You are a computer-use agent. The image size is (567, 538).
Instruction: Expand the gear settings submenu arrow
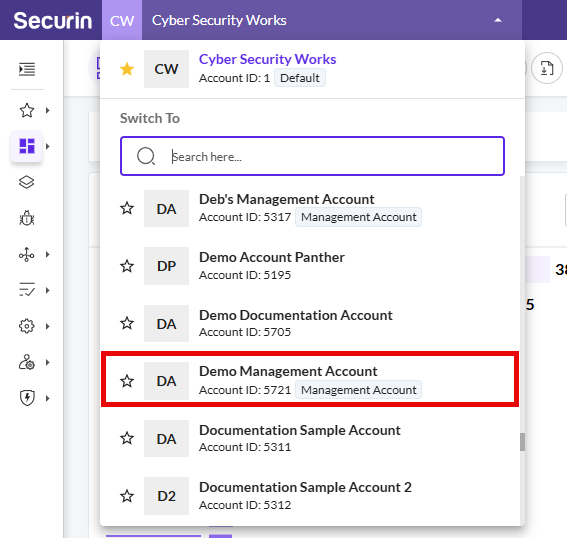(x=48, y=326)
